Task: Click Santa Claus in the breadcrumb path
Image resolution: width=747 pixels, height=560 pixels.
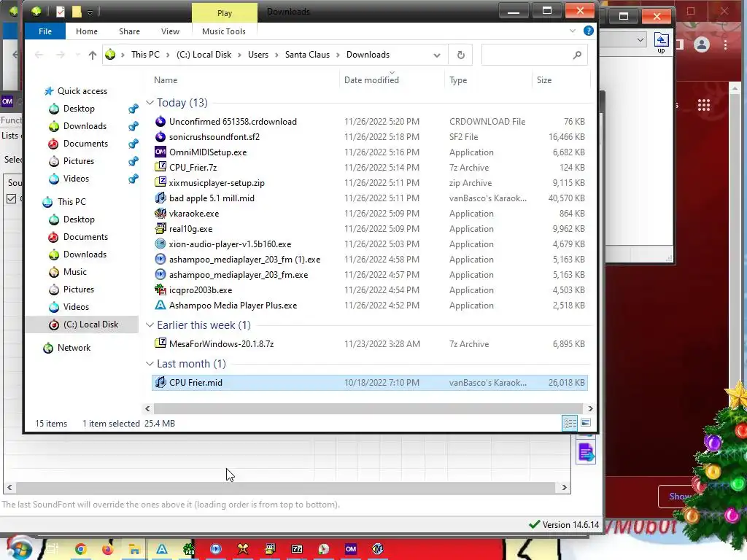Action: [307, 55]
